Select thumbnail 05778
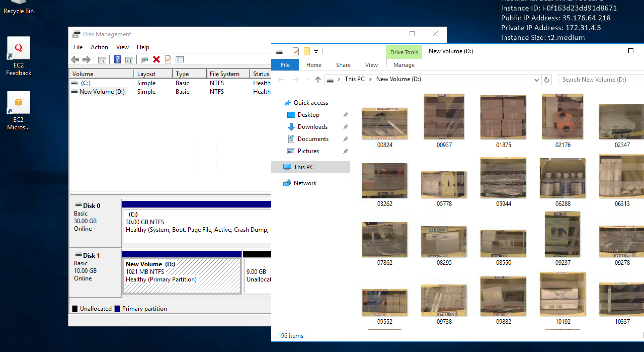644x352 pixels. coord(444,185)
